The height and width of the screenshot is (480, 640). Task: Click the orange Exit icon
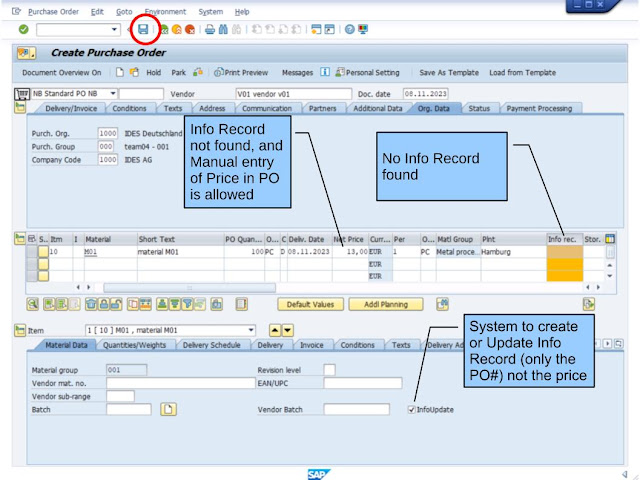click(177, 29)
